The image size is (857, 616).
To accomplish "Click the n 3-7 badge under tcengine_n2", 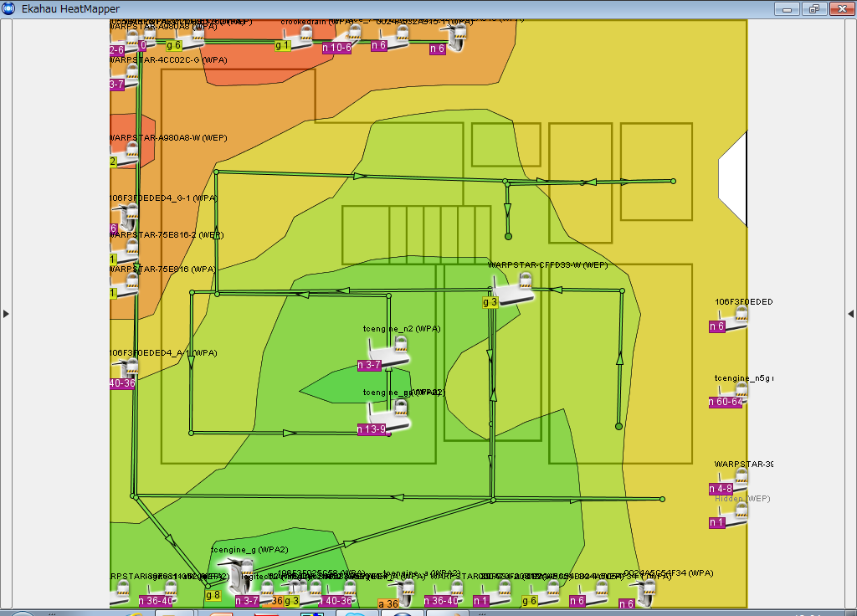I will point(369,365).
